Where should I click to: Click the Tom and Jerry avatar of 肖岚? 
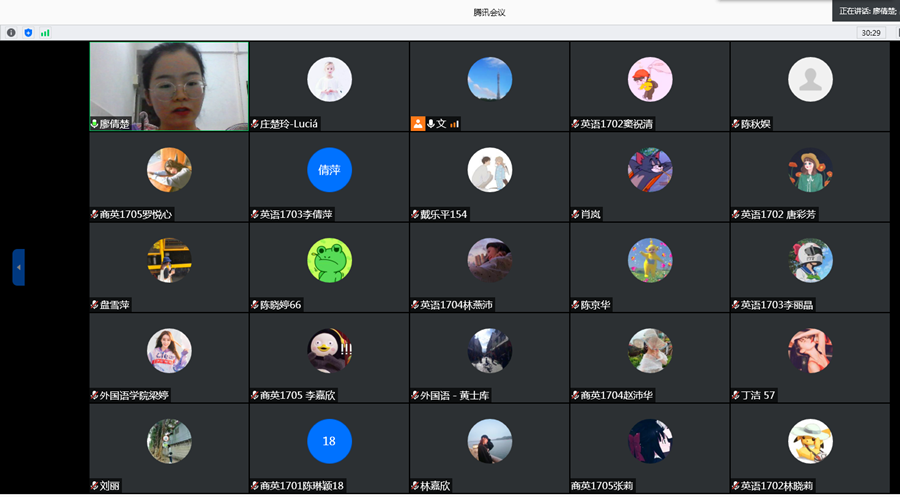[650, 170]
